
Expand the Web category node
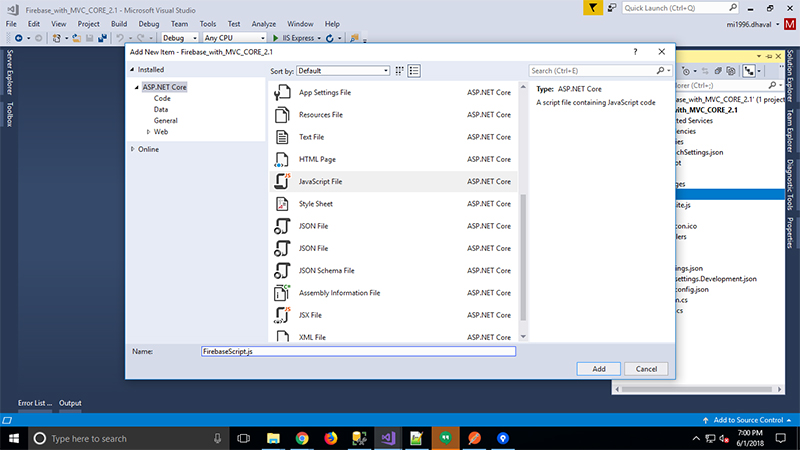[148, 131]
